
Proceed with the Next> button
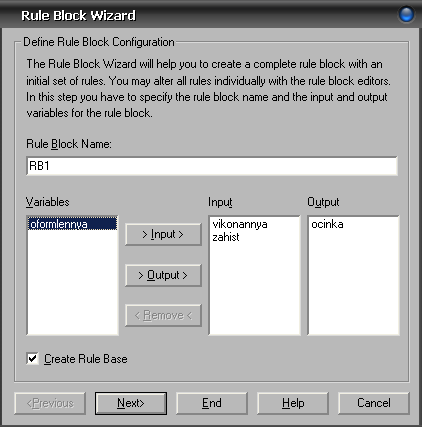(x=131, y=403)
